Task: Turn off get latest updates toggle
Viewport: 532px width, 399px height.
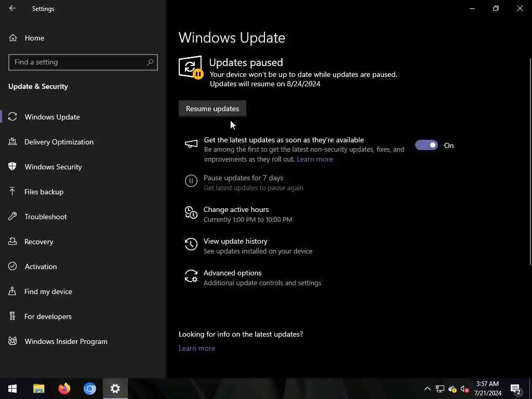Action: (x=427, y=145)
